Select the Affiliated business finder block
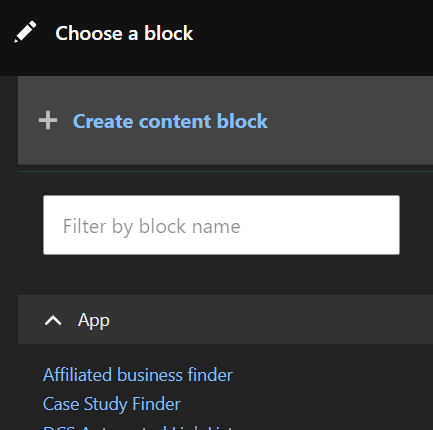Screen dimensions: 433x430 (138, 375)
